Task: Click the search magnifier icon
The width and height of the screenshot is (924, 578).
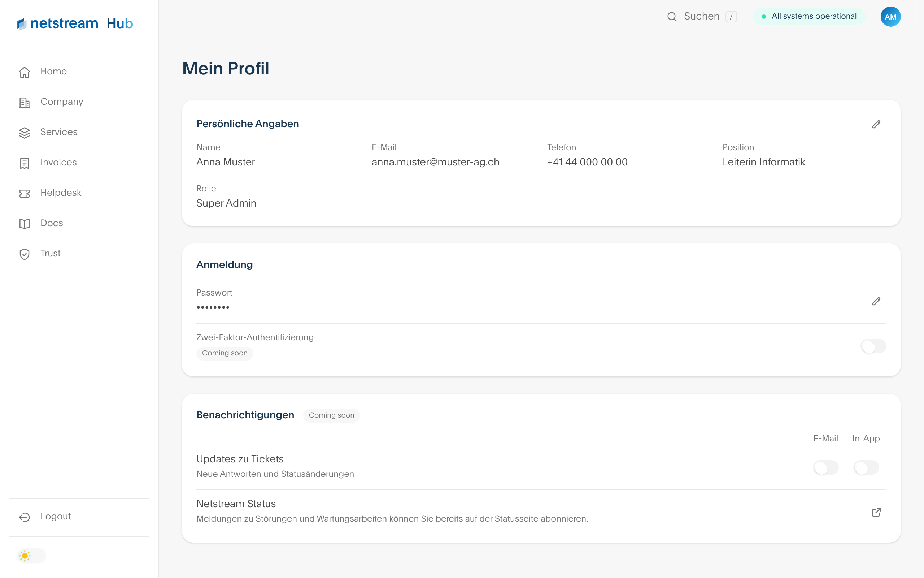Action: 672,17
